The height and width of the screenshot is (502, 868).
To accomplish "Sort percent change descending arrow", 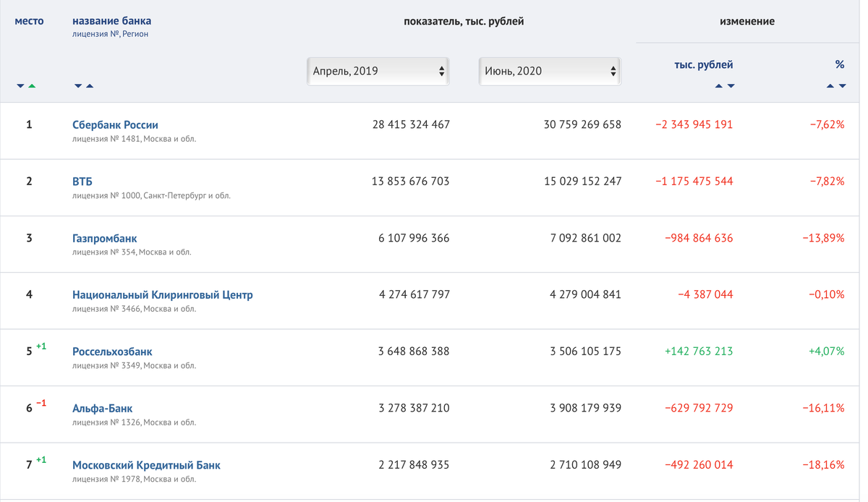I will 842,86.
